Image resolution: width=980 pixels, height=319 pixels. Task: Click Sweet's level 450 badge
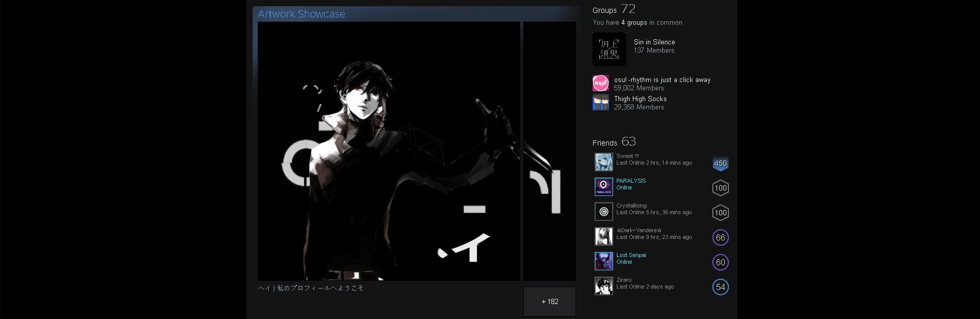tap(720, 163)
